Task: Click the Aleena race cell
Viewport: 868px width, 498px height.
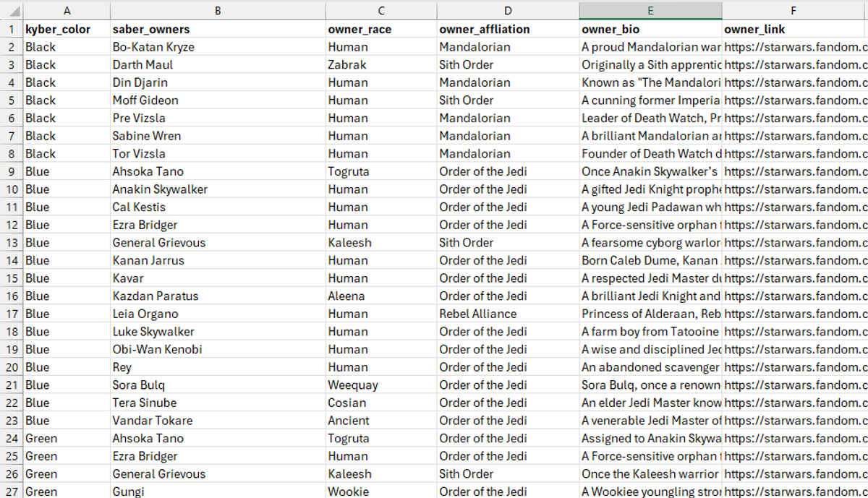Action: 381,296
